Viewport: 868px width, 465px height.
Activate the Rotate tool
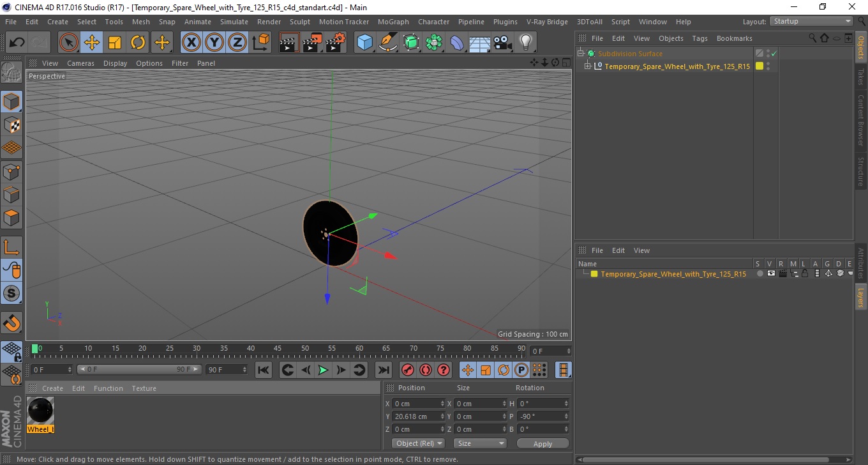click(x=138, y=43)
